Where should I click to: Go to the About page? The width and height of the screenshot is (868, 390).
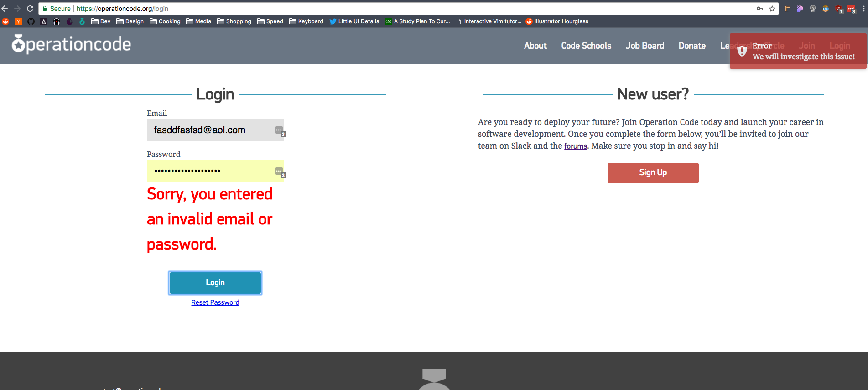point(535,46)
